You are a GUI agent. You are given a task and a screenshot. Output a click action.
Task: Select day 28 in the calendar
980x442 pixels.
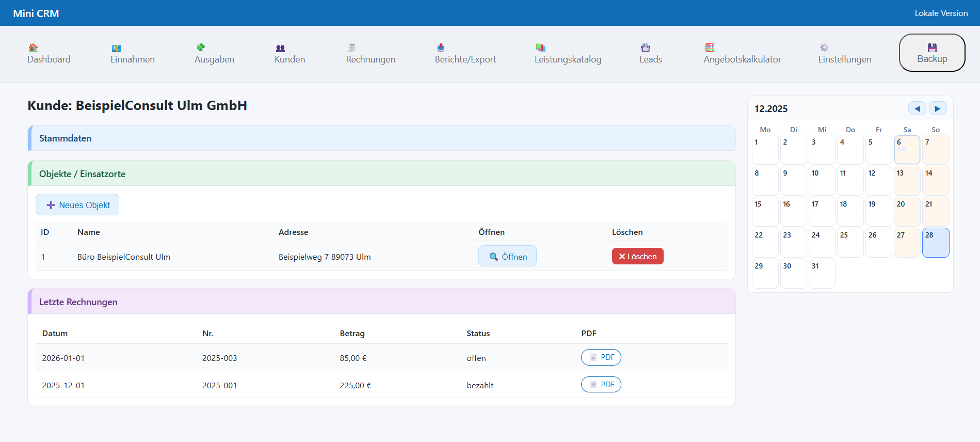935,243
